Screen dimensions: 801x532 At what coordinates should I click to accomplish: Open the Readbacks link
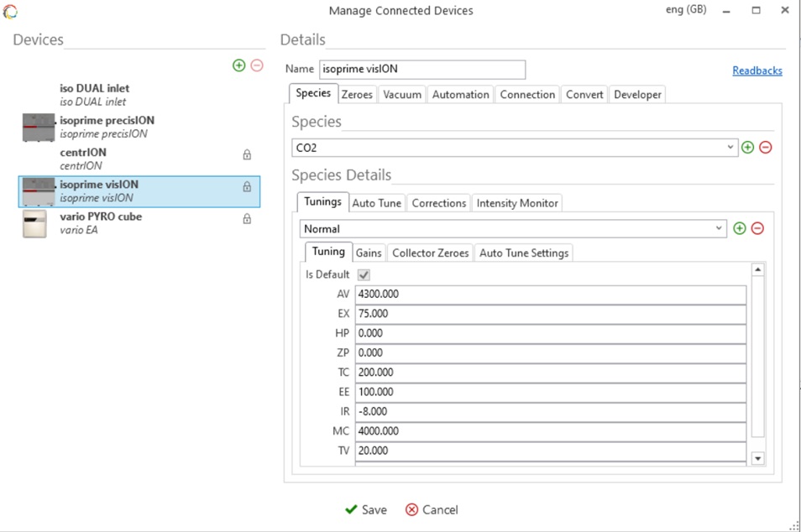pos(756,70)
